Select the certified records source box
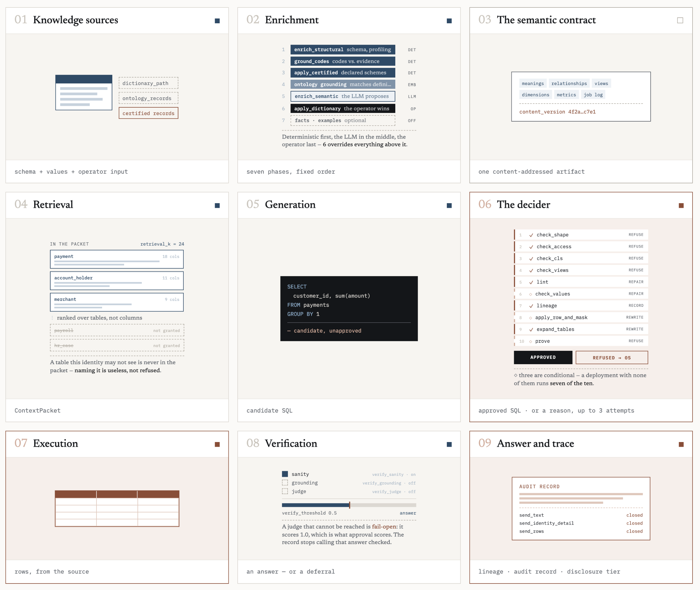The image size is (700, 590). pyautogui.click(x=148, y=113)
